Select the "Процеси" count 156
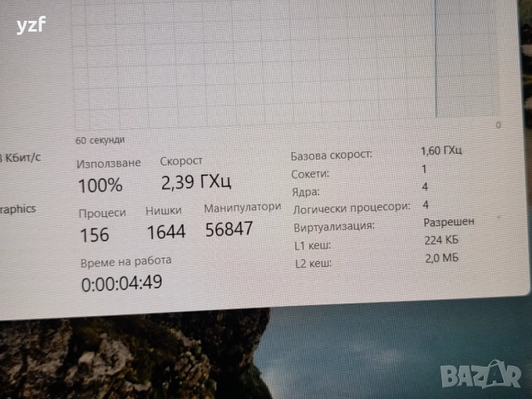 point(95,234)
